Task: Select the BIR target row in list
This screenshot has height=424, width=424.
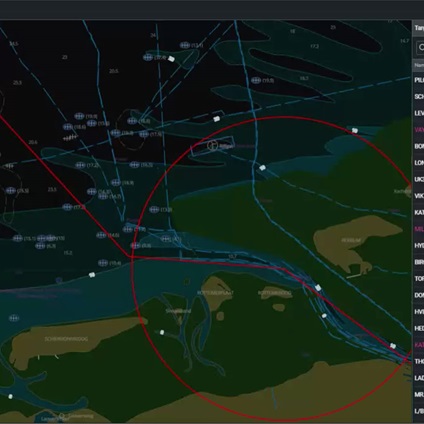Action: click(x=419, y=262)
